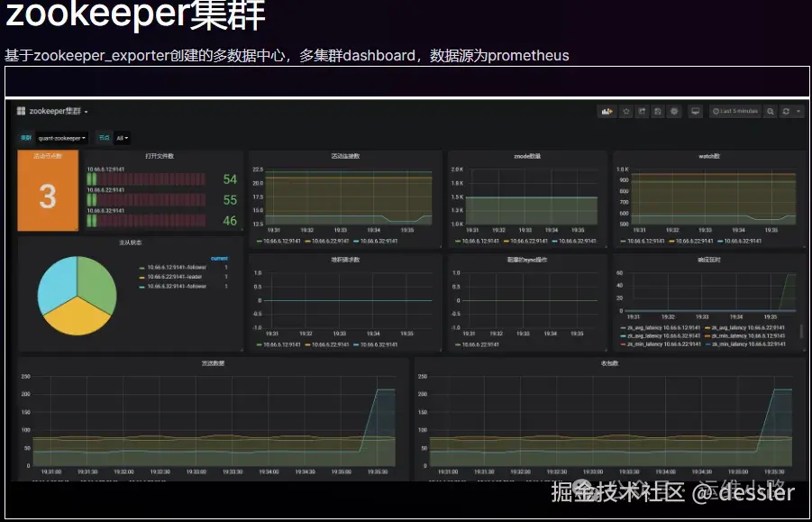Cycle view mode with the monitor icon

tap(696, 111)
